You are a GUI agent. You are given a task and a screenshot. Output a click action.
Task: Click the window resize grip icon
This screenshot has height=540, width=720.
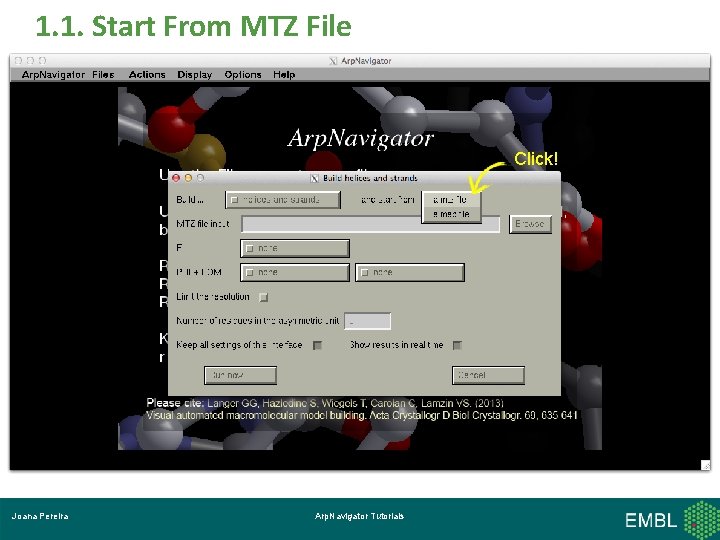tap(705, 465)
